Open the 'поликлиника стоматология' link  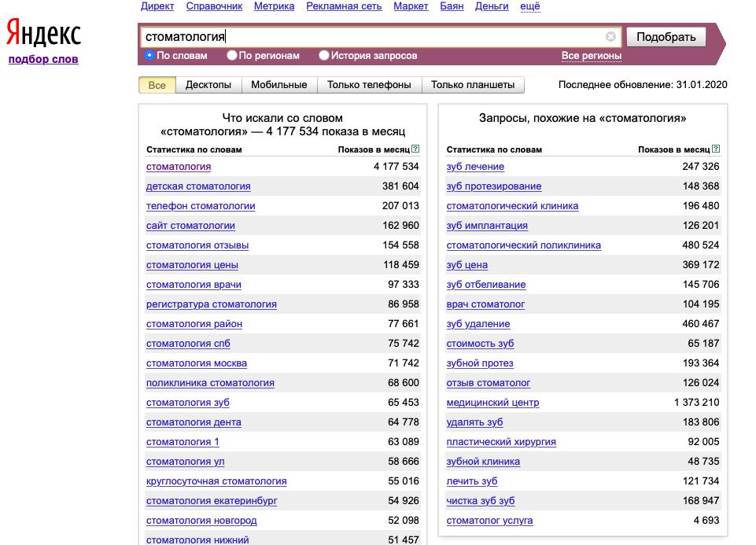click(210, 384)
